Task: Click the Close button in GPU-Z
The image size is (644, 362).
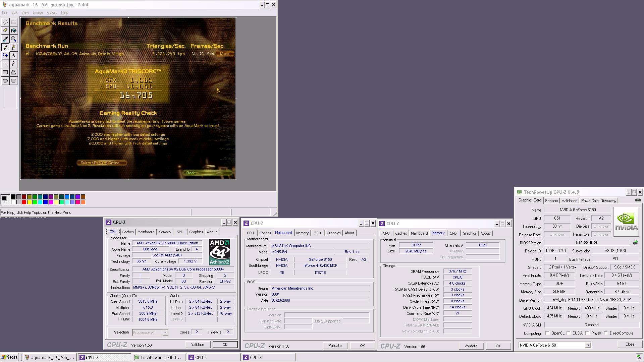Action: point(630,345)
